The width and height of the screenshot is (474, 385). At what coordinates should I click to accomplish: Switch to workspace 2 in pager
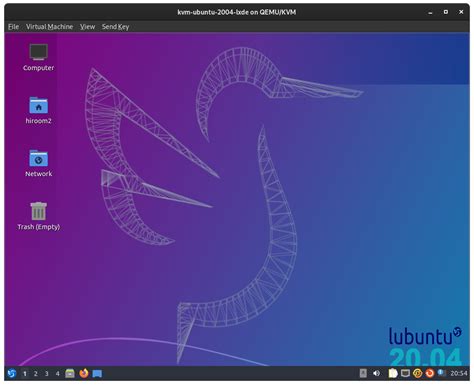coord(36,374)
